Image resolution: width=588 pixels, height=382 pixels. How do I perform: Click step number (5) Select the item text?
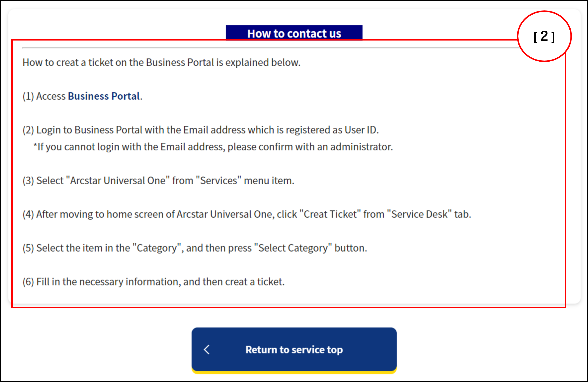(77, 248)
